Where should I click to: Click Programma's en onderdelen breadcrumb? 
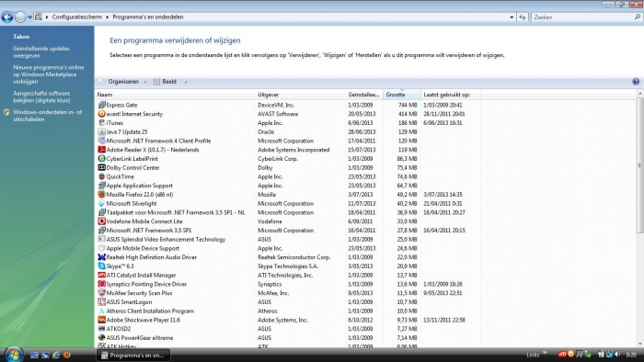pyautogui.click(x=148, y=17)
